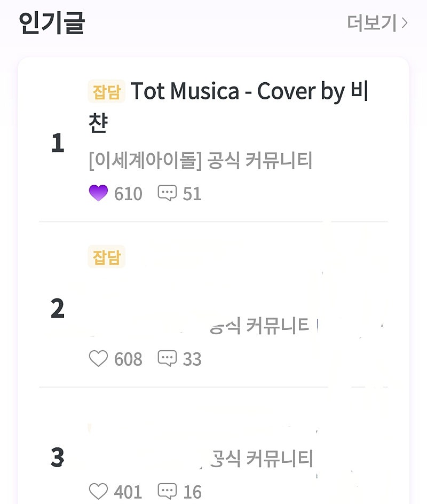Viewport: 427px width, 504px height.
Task: Open comments via the bubble icon showing 16
Action: [x=167, y=491]
